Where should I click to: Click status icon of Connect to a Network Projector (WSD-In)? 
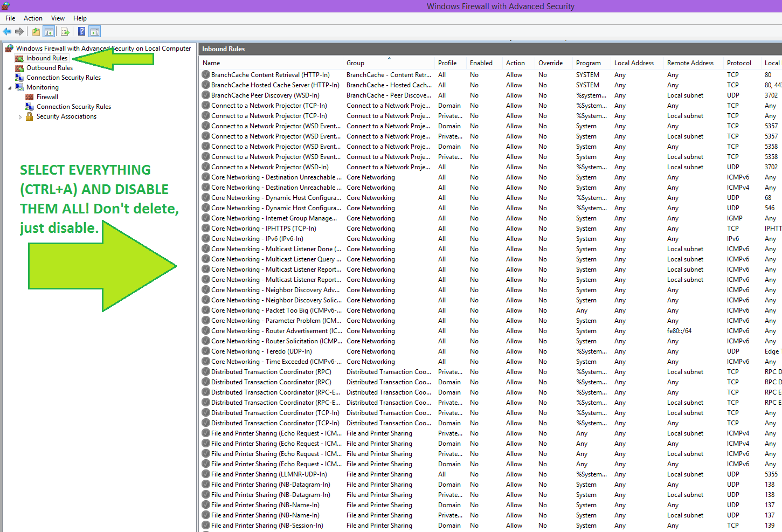tap(206, 167)
